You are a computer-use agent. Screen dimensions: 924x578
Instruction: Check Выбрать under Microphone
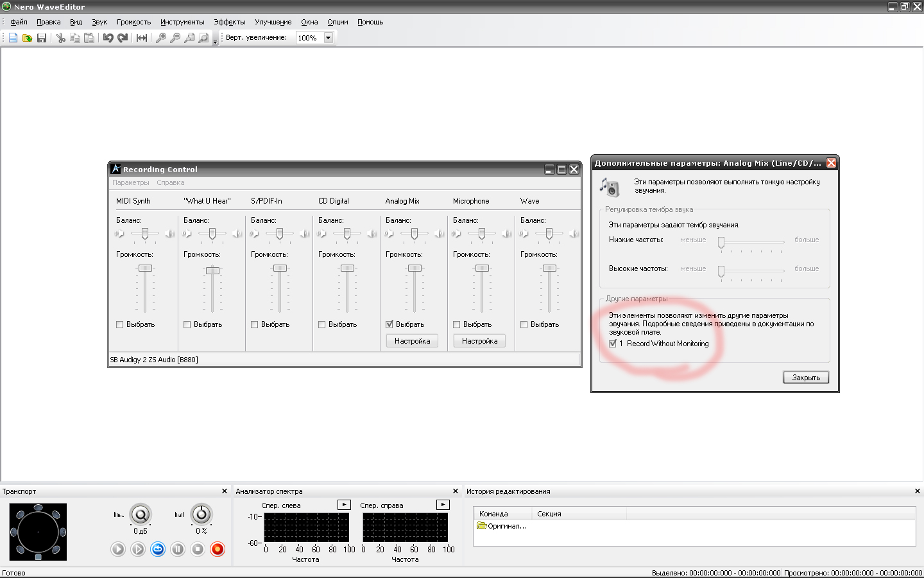pos(456,324)
